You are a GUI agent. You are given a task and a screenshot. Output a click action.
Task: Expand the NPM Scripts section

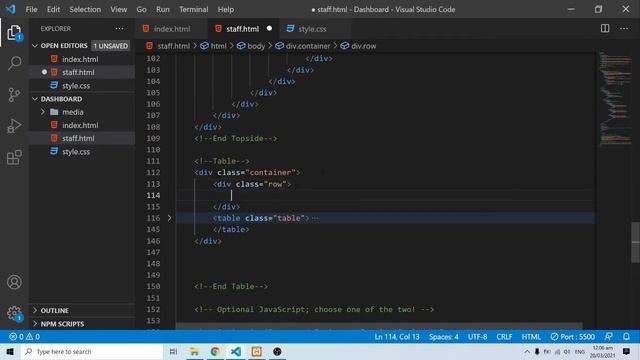pyautogui.click(x=35, y=324)
